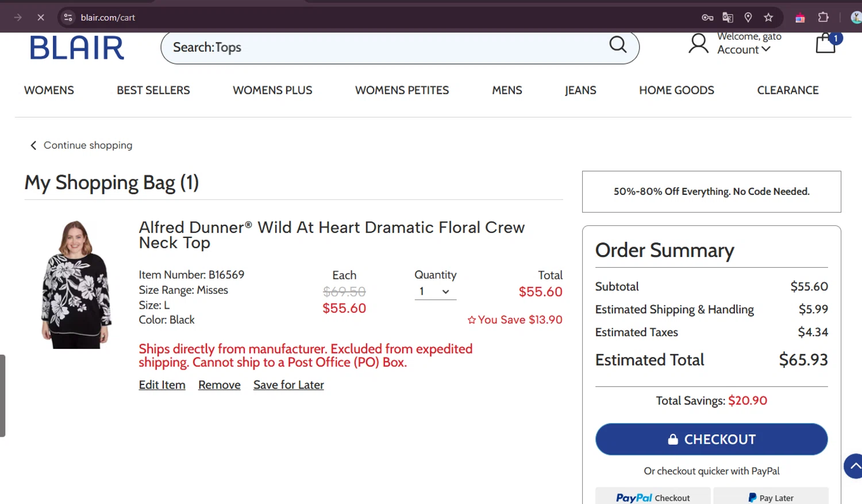Image resolution: width=862 pixels, height=504 pixels.
Task: Click the crossed-out $69.50 price
Action: (x=344, y=292)
